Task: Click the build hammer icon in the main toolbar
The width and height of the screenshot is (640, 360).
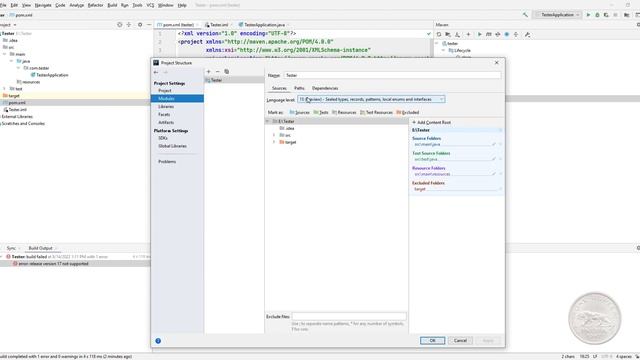Action: [525, 15]
